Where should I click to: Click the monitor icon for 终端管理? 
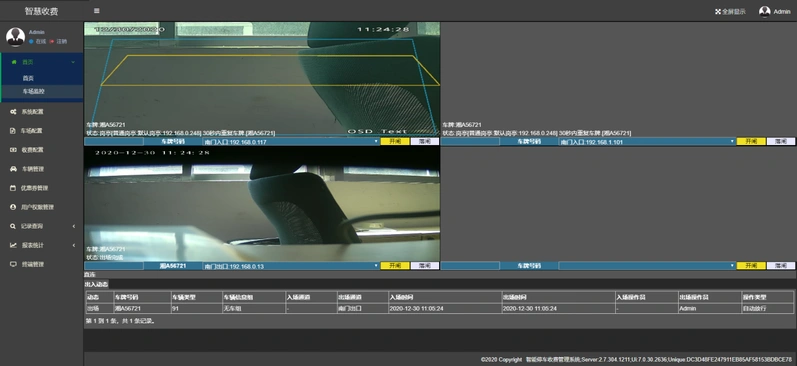coord(13,264)
